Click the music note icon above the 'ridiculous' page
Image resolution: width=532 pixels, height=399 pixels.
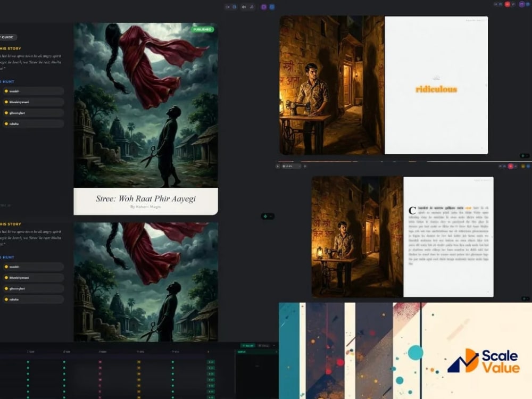coord(513,4)
